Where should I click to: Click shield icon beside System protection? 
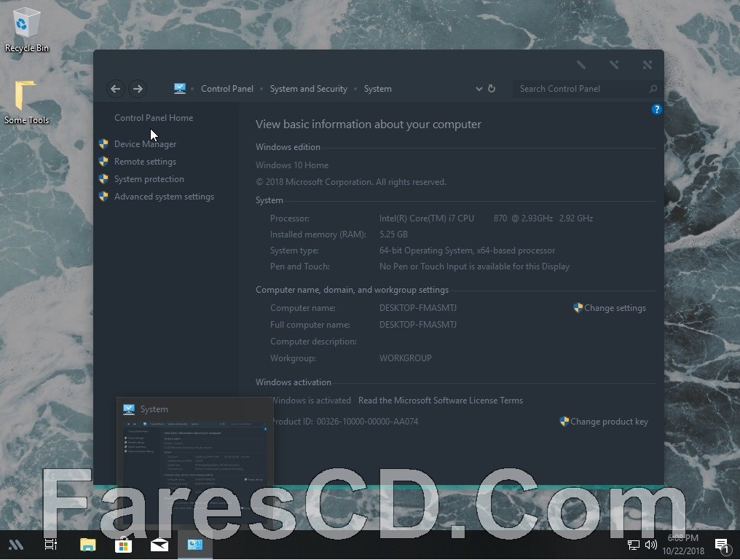pyautogui.click(x=103, y=179)
